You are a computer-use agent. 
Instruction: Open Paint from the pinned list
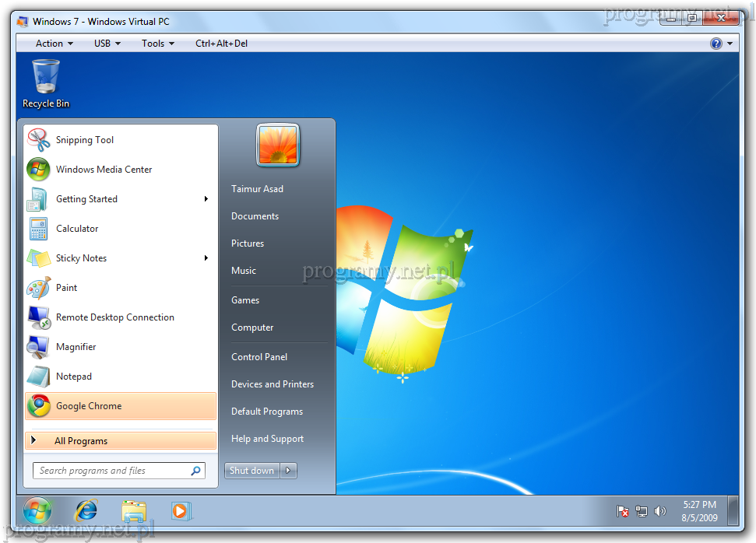[66, 288]
